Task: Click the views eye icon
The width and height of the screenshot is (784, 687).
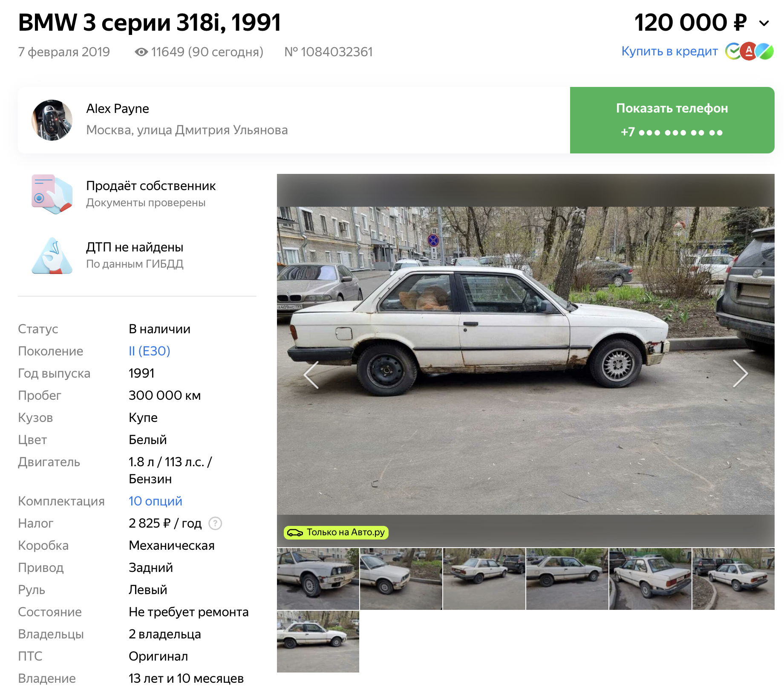Action: 141,52
